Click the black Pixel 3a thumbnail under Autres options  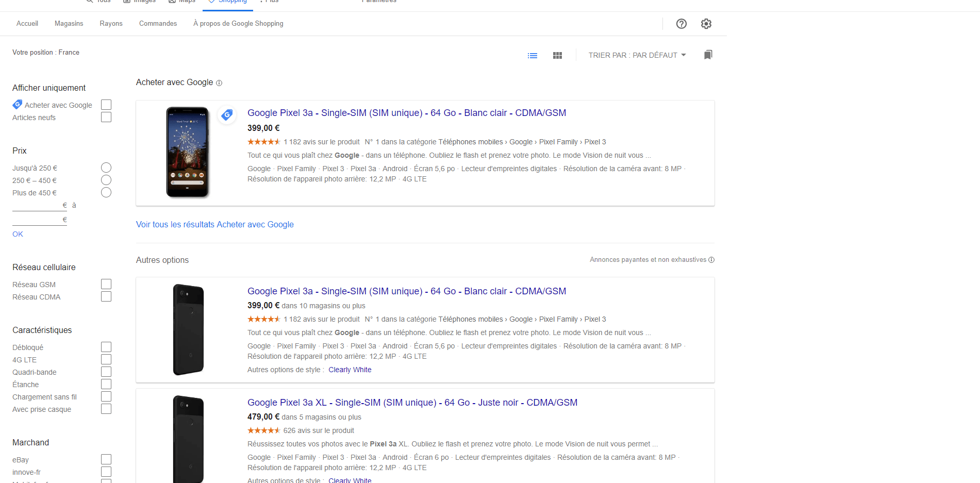click(188, 330)
